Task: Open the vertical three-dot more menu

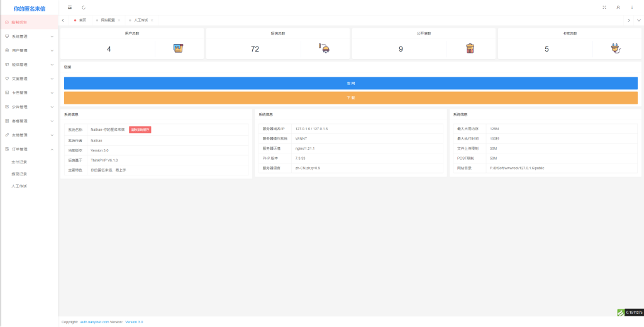Action: tap(632, 8)
